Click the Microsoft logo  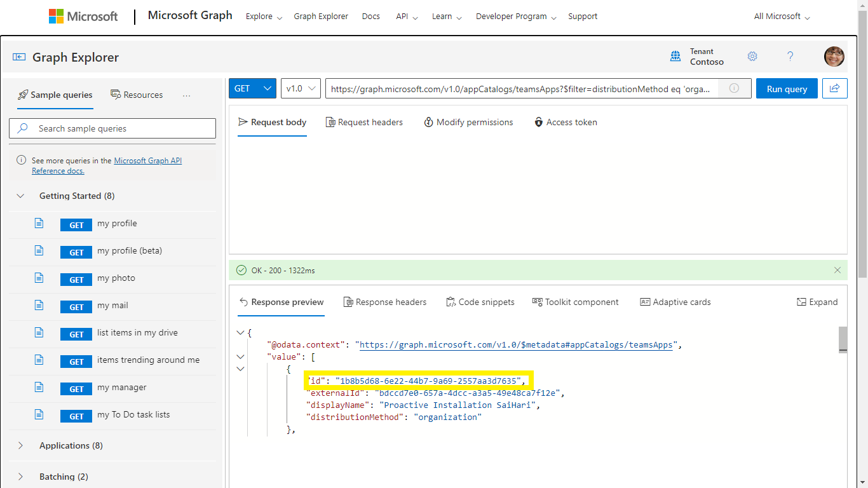click(83, 17)
